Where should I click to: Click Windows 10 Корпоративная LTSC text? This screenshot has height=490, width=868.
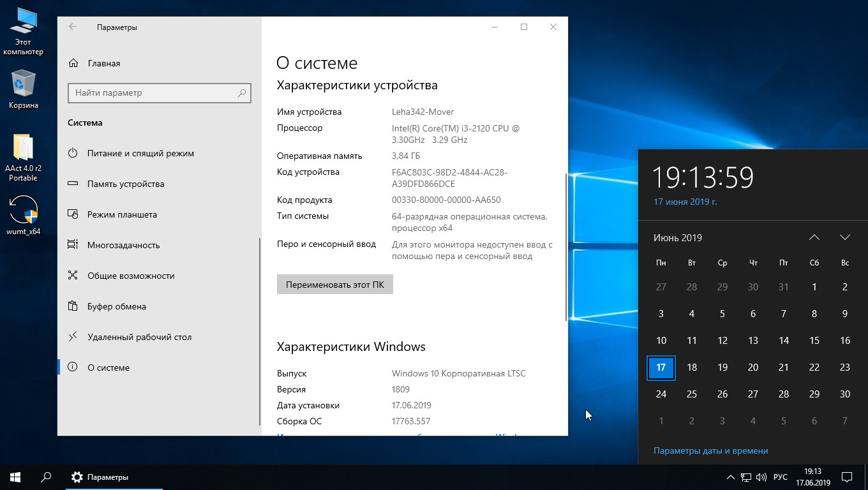[x=459, y=373]
